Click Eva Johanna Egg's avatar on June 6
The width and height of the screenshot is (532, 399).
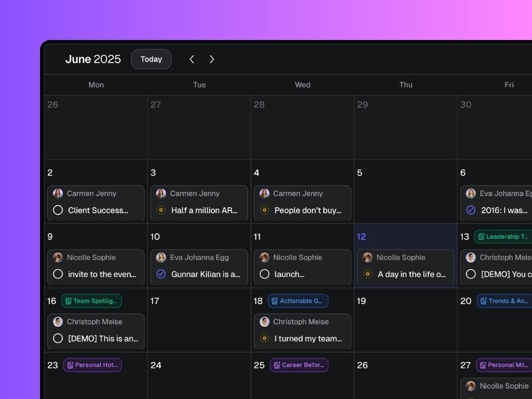471,193
